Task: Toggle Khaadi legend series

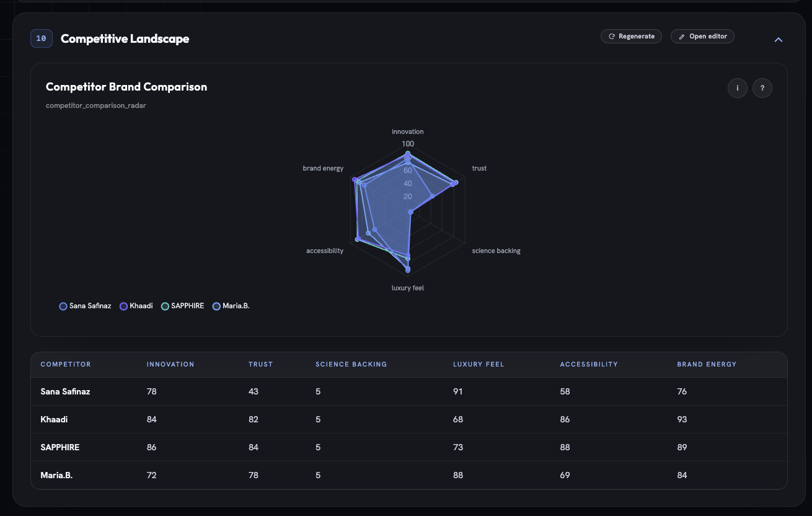Action: [x=136, y=306]
